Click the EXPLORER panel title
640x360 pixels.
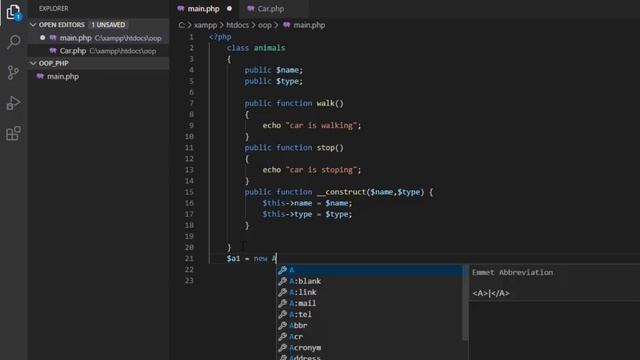point(53,8)
